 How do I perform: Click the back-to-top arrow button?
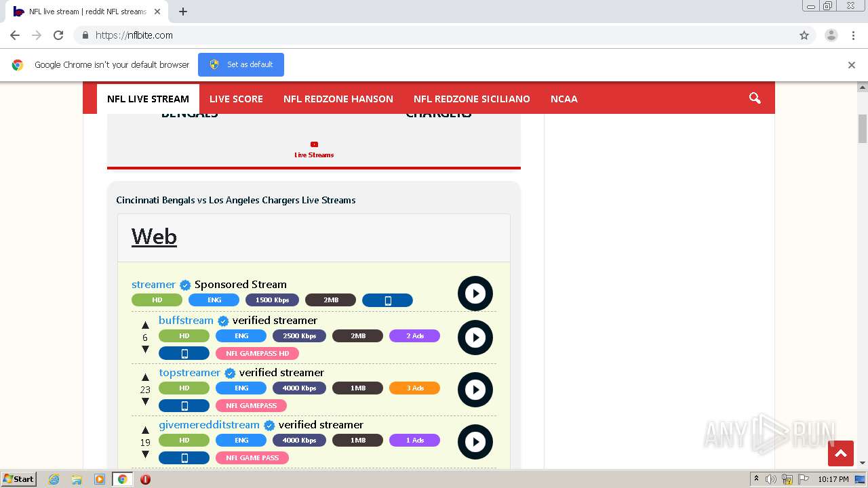(841, 453)
